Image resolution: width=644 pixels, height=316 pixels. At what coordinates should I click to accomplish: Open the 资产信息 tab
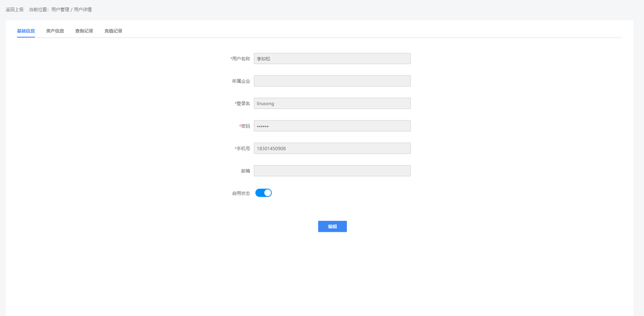point(55,31)
